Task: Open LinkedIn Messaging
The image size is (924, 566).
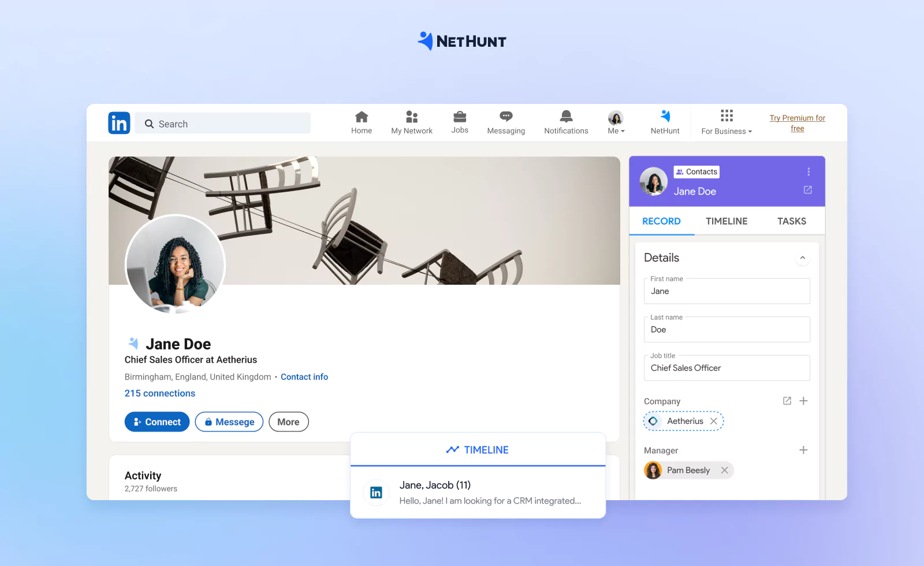Action: click(506, 121)
